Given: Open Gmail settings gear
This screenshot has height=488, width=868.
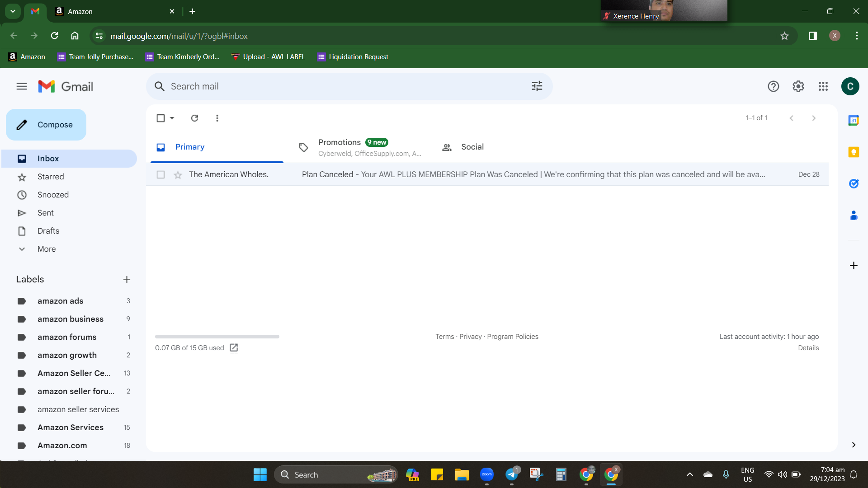Looking at the screenshot, I should (798, 86).
